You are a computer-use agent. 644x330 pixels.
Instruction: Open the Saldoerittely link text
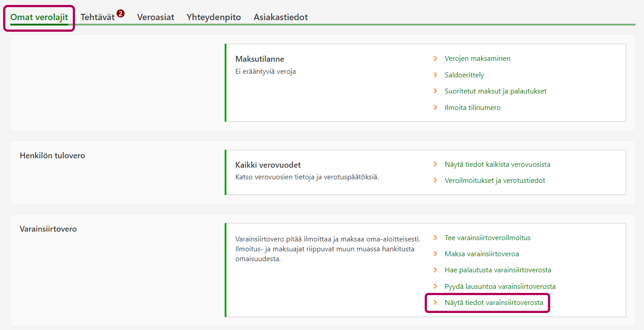(464, 75)
